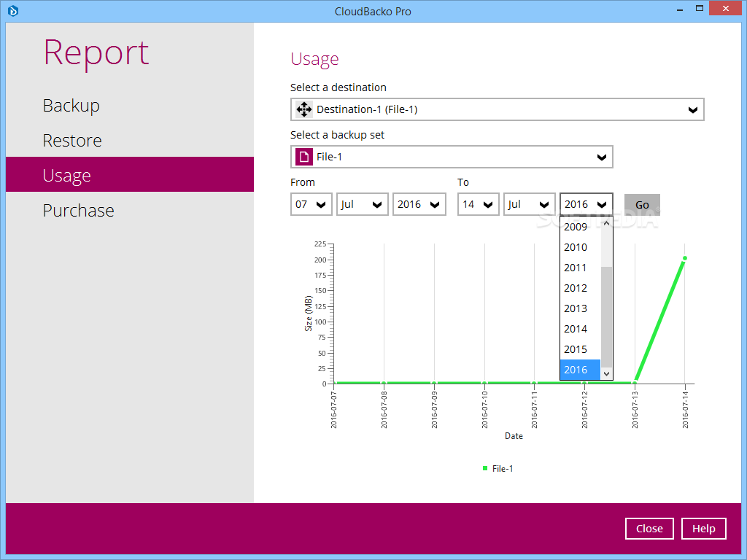Click the Size (MB) axis title
747x560 pixels.
click(x=309, y=314)
